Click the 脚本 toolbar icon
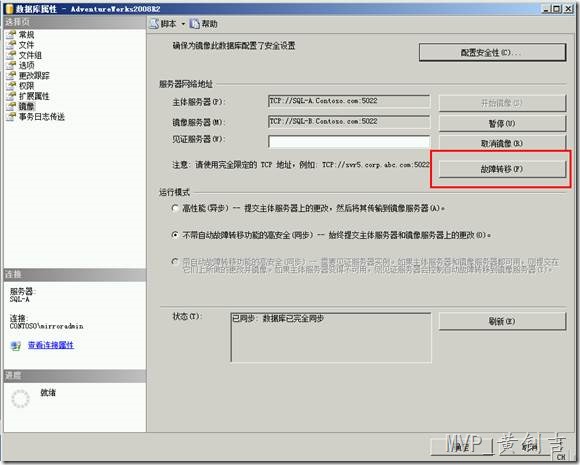The width and height of the screenshot is (580, 465). tap(154, 24)
